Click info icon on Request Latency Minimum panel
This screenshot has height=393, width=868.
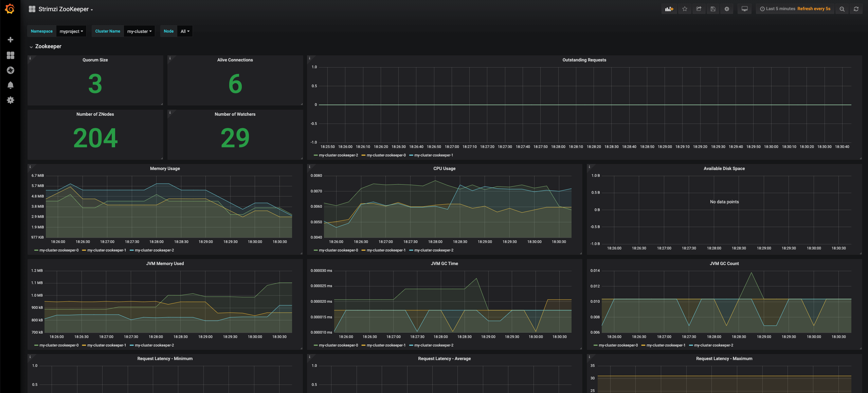coord(30,357)
